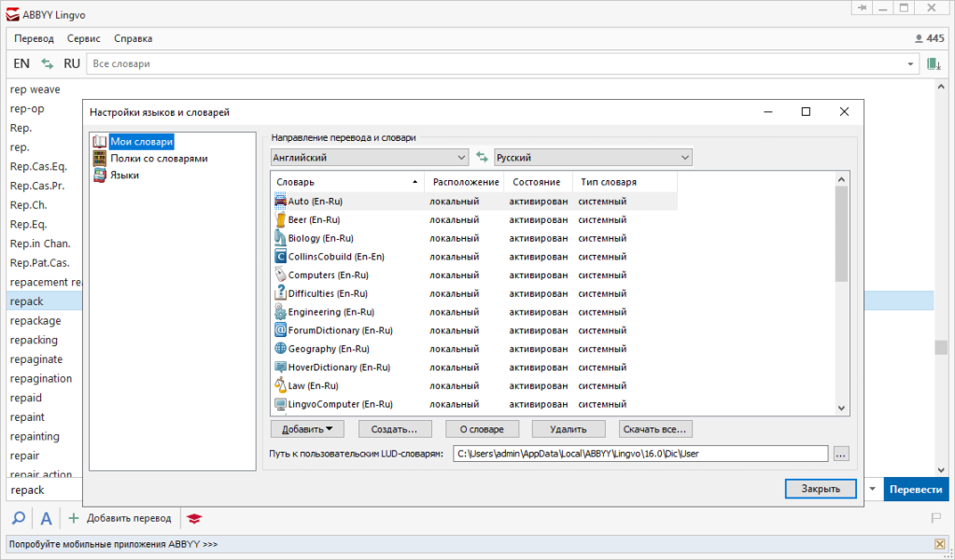The height and width of the screenshot is (560, 955).
Task: Click the CollinsCobuild dictionary icon
Action: pyautogui.click(x=280, y=257)
